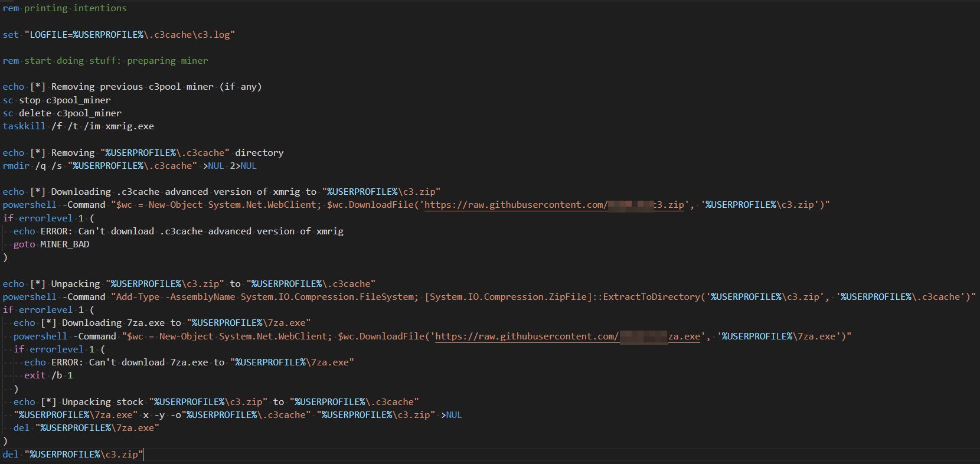Place cursor on the 'rem printing intentions' comment
Screen dimensions: 980x464
[x=64, y=8]
